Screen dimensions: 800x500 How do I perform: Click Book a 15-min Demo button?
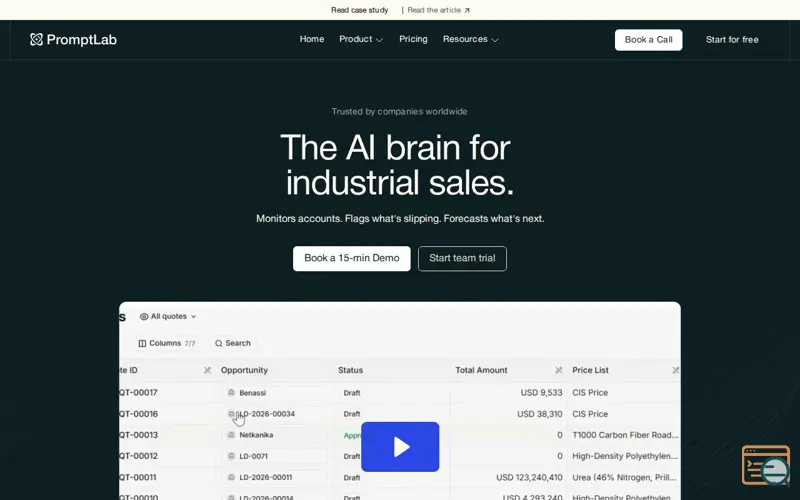352,259
